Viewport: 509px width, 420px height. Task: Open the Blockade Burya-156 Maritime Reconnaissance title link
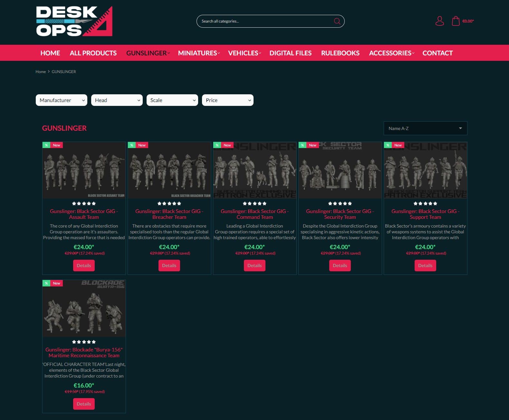[84, 352]
